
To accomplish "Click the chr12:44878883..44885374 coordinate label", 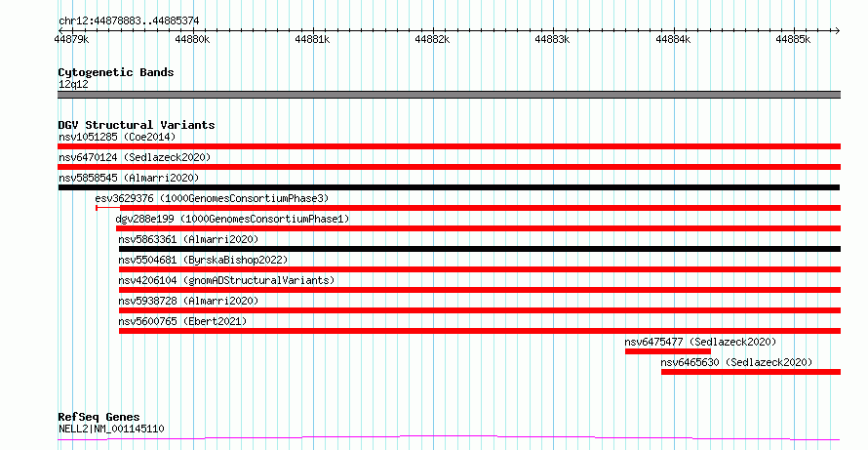I will click(129, 21).
